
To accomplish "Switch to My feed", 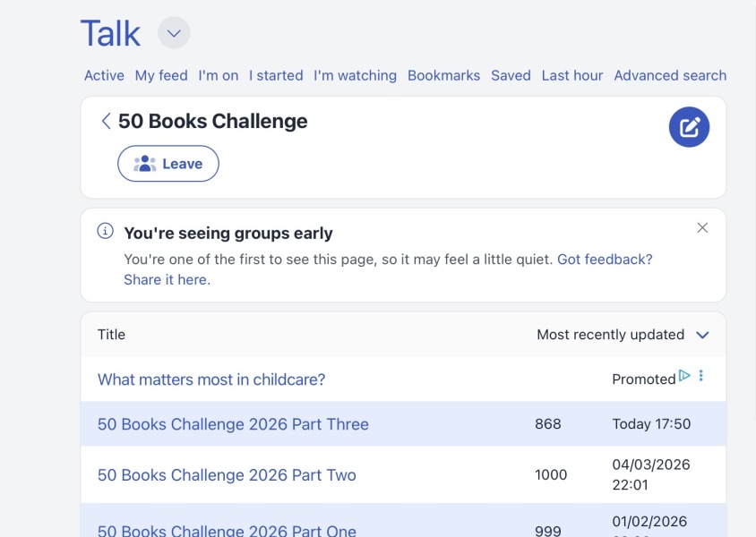I will (x=161, y=75).
